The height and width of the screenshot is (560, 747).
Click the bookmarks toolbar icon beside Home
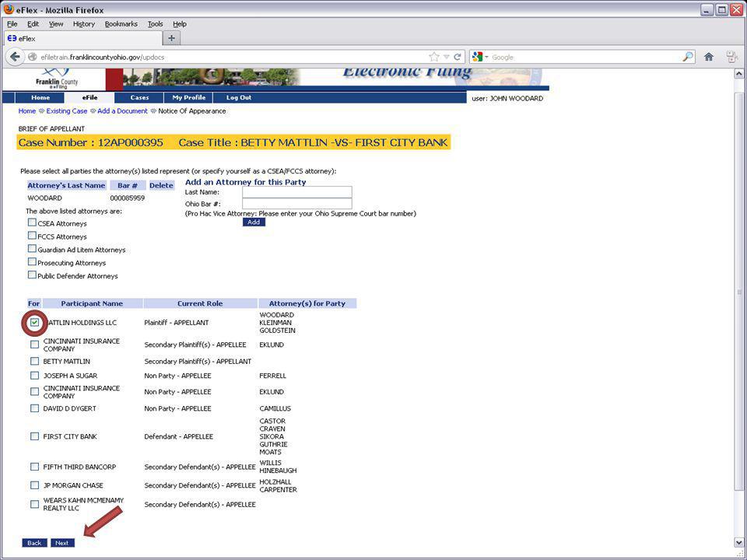tap(732, 57)
